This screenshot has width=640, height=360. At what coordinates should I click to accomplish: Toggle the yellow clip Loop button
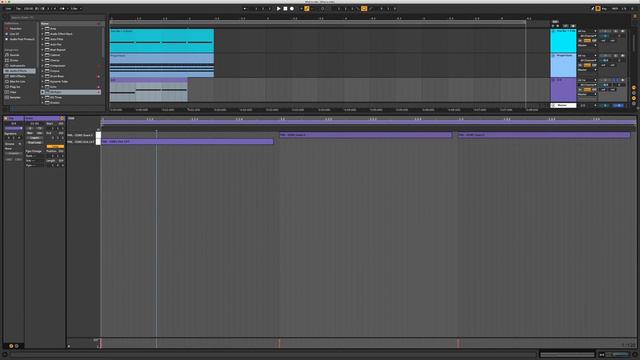click(55, 146)
